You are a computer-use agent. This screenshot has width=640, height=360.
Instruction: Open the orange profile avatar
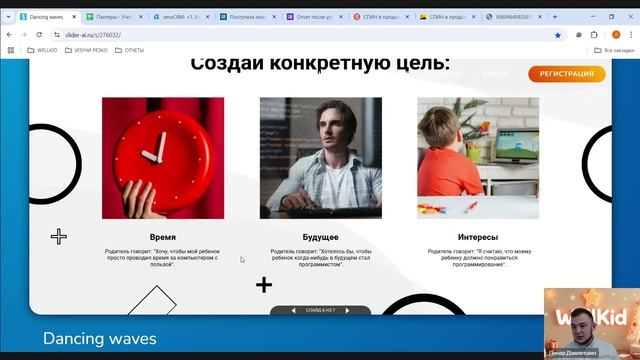point(616,35)
